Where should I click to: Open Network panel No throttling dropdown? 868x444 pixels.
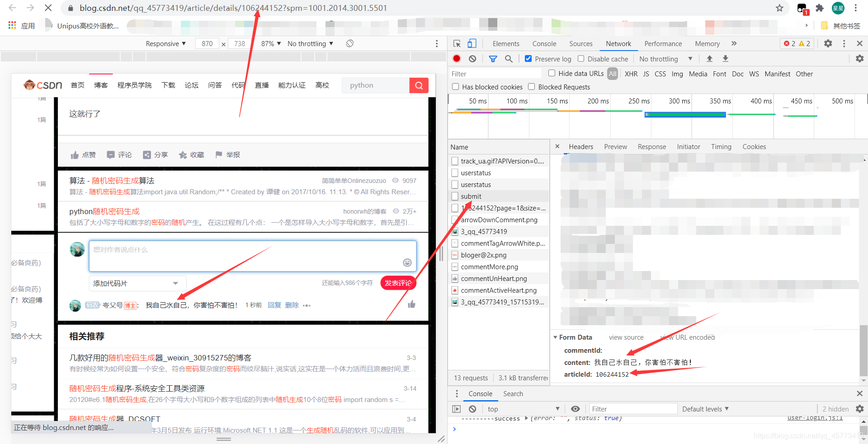pos(665,59)
